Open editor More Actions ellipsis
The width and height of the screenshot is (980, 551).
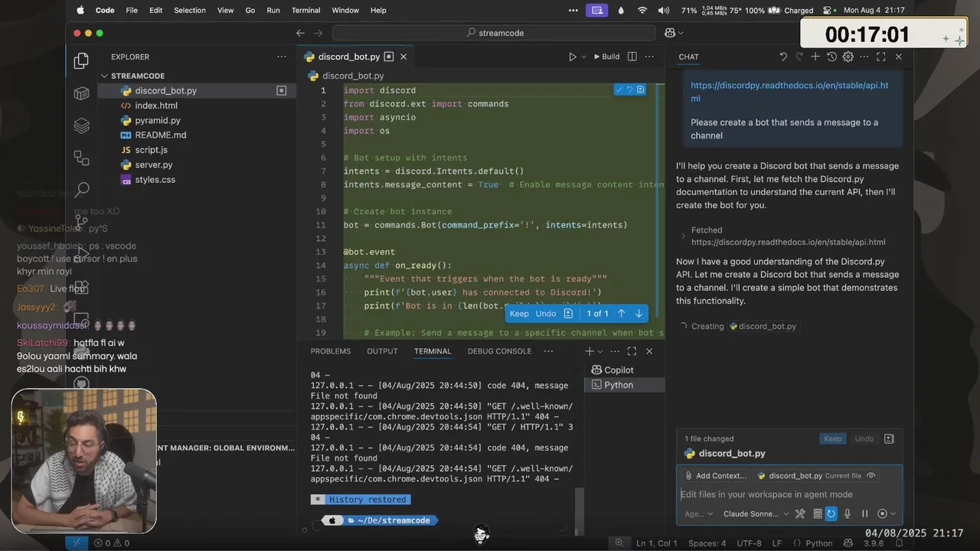coord(651,57)
